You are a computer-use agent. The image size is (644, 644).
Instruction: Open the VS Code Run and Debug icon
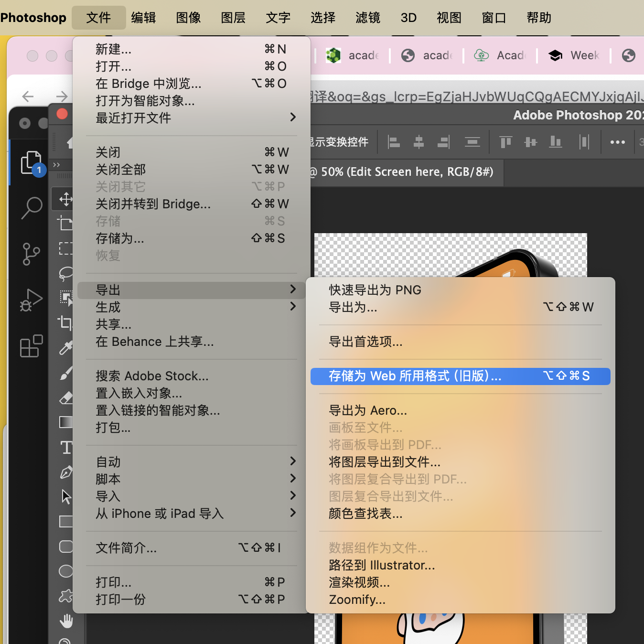pyautogui.click(x=32, y=300)
